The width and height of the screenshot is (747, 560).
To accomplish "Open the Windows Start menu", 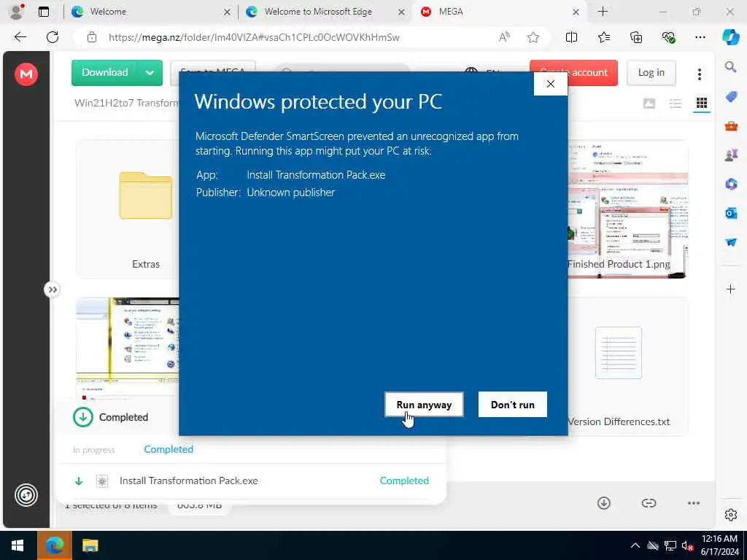I will pos(18,545).
